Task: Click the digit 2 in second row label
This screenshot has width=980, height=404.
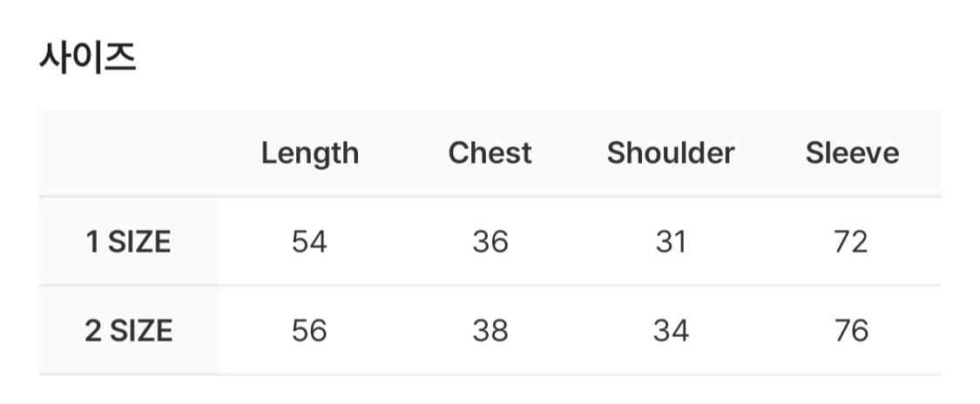Action: pos(92,331)
